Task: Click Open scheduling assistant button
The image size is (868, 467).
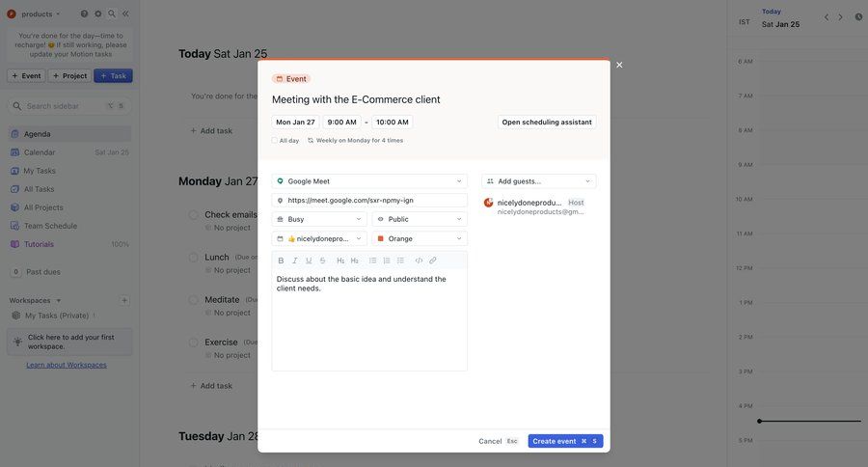Action: coord(547,123)
